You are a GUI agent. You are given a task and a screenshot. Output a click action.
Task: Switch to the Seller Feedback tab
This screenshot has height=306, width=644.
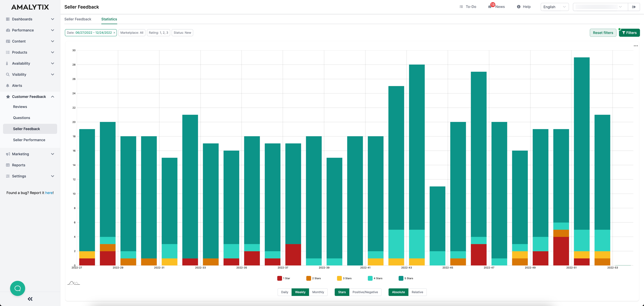coord(78,19)
